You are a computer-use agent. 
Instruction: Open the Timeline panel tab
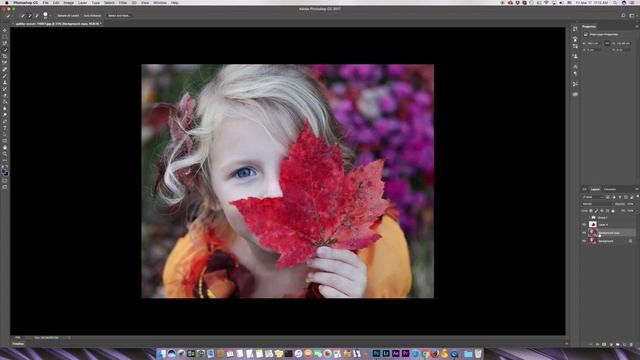tap(18, 344)
